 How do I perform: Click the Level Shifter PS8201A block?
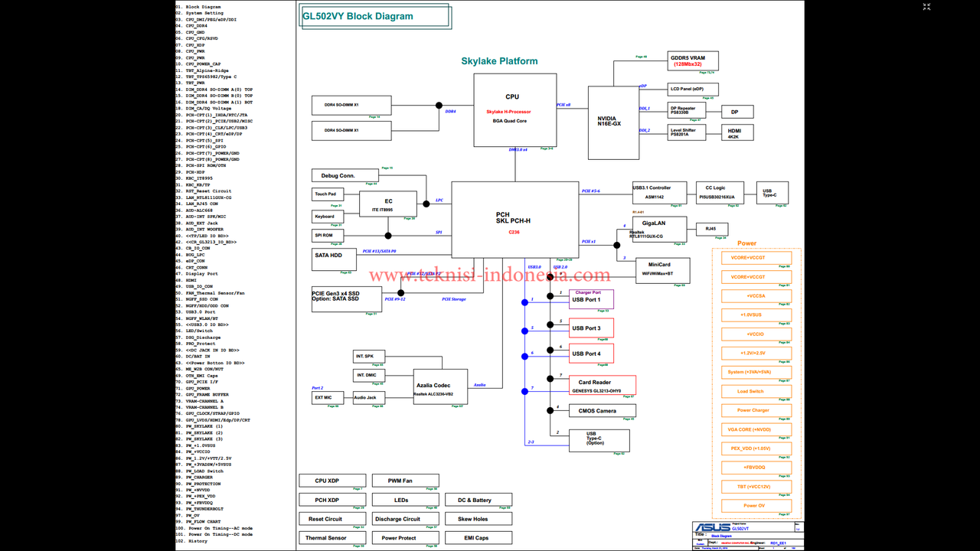pyautogui.click(x=686, y=132)
